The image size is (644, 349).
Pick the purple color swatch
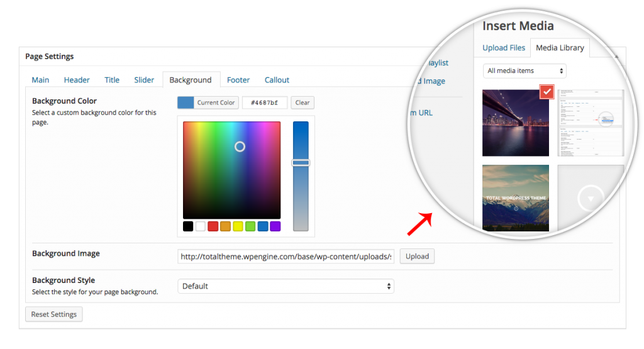[275, 226]
